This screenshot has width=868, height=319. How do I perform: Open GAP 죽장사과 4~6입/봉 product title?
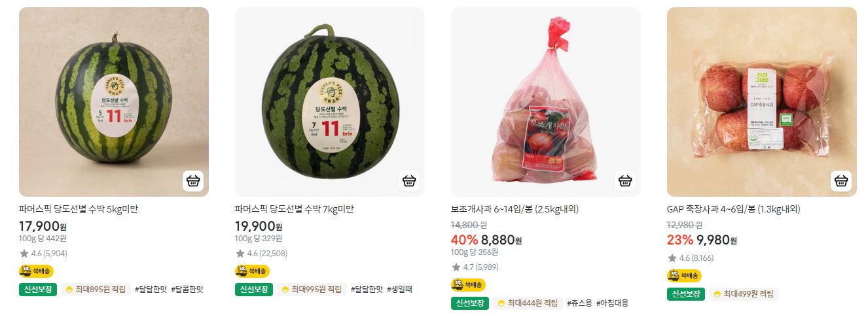pyautogui.click(x=734, y=209)
